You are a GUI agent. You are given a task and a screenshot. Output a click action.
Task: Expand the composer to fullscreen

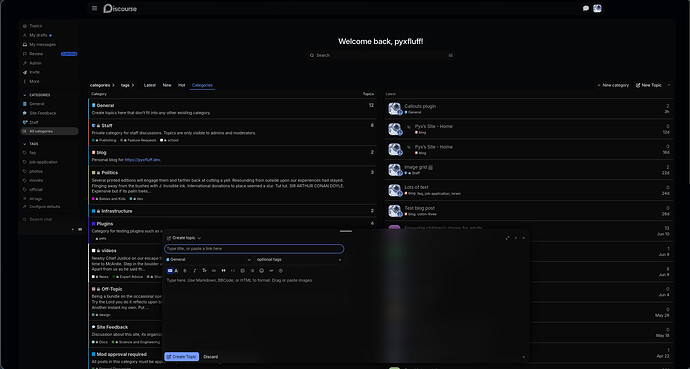507,238
